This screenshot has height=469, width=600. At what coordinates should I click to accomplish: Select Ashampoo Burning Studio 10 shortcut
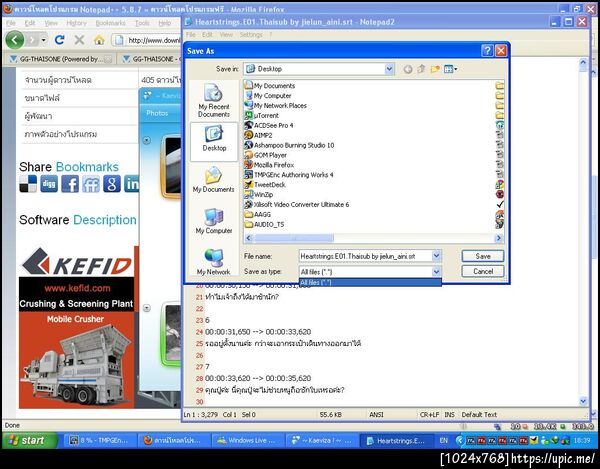(290, 145)
